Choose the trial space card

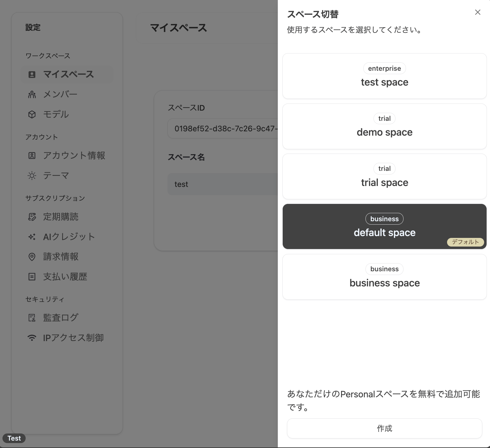pyautogui.click(x=384, y=176)
